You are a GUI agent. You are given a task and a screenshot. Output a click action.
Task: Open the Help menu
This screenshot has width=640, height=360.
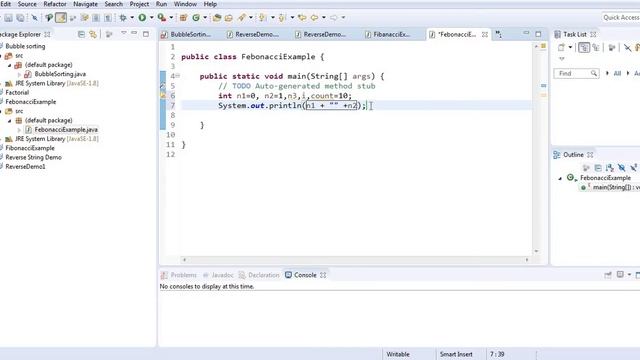210,4
